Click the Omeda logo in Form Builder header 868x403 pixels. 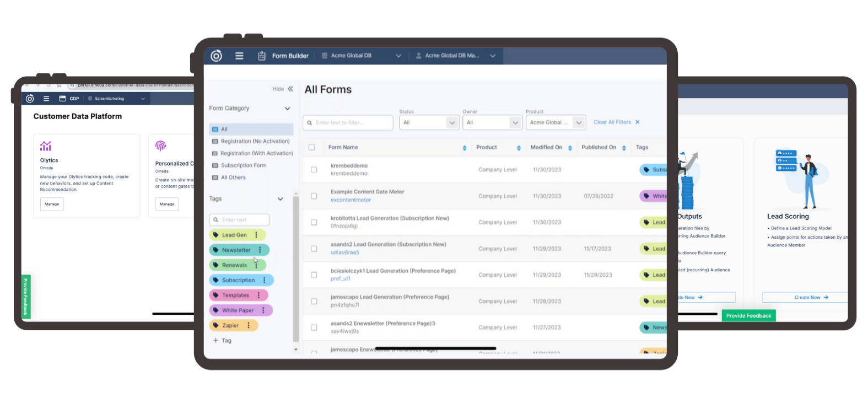217,56
